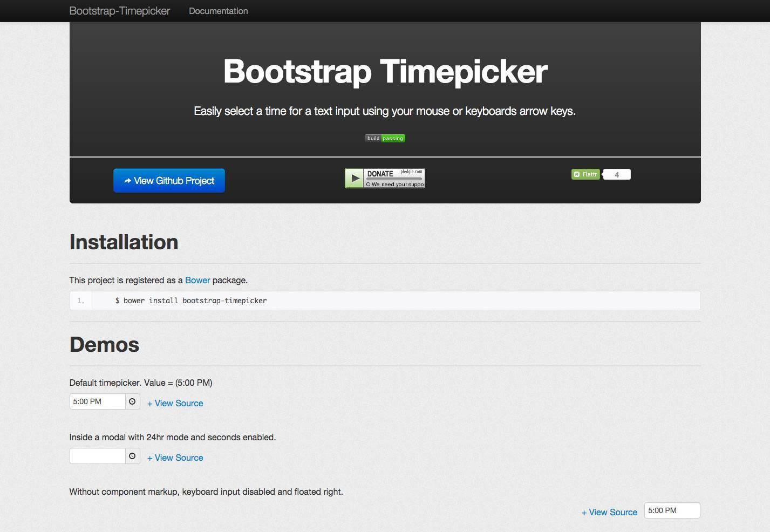Viewport: 770px width, 532px height.
Task: Click the Flattr count bubble showing 4
Action: 617,174
